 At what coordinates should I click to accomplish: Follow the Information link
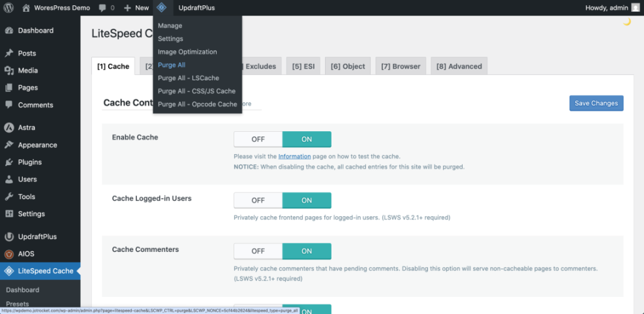[x=294, y=157]
